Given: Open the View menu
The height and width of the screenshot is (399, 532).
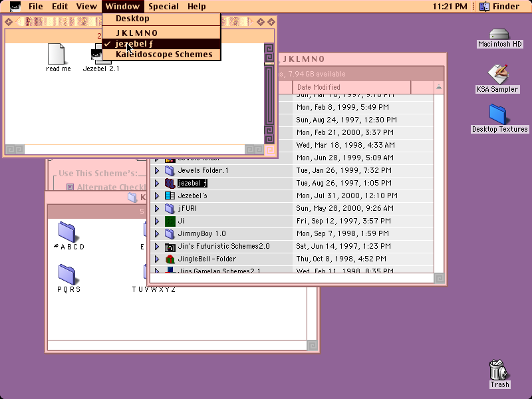Looking at the screenshot, I should point(86,6).
